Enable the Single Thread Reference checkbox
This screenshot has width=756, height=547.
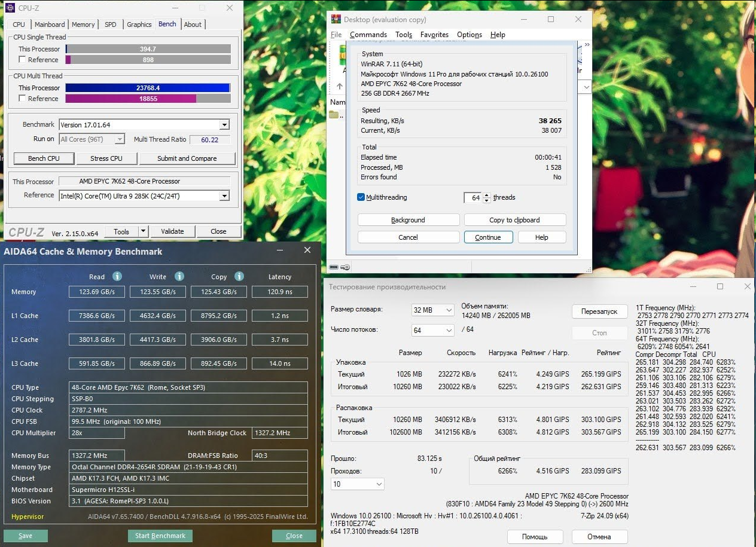point(22,60)
